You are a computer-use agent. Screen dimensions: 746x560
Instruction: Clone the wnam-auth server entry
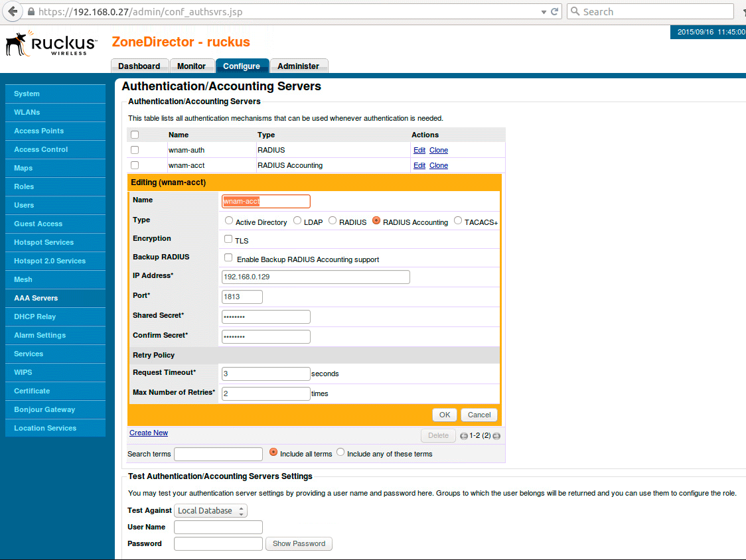click(x=439, y=150)
